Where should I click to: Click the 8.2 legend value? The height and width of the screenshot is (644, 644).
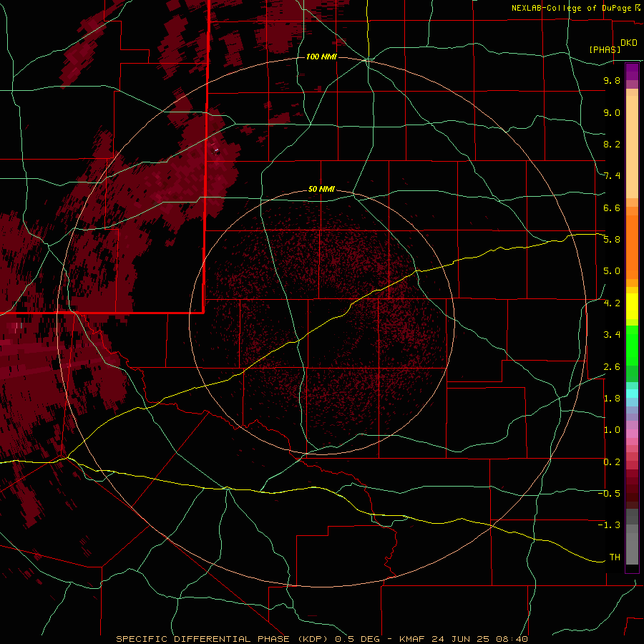pyautogui.click(x=612, y=144)
